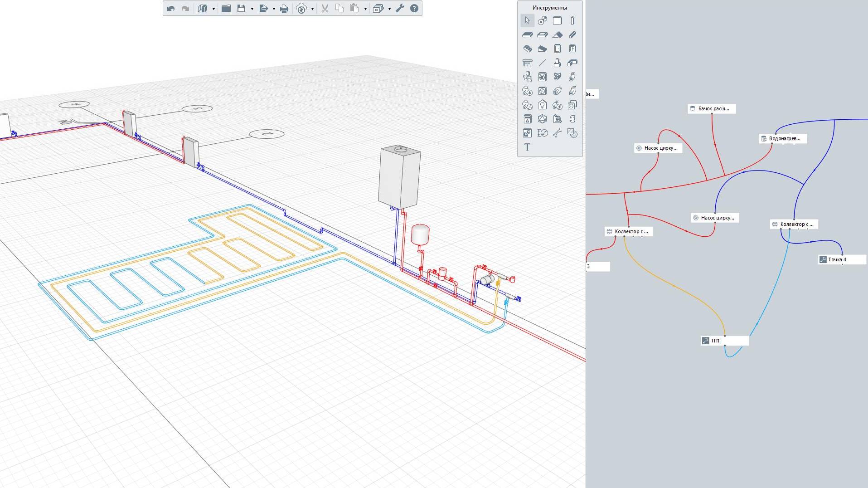The width and height of the screenshot is (868, 488).
Task: Click the Print button
Action: pyautogui.click(x=284, y=8)
